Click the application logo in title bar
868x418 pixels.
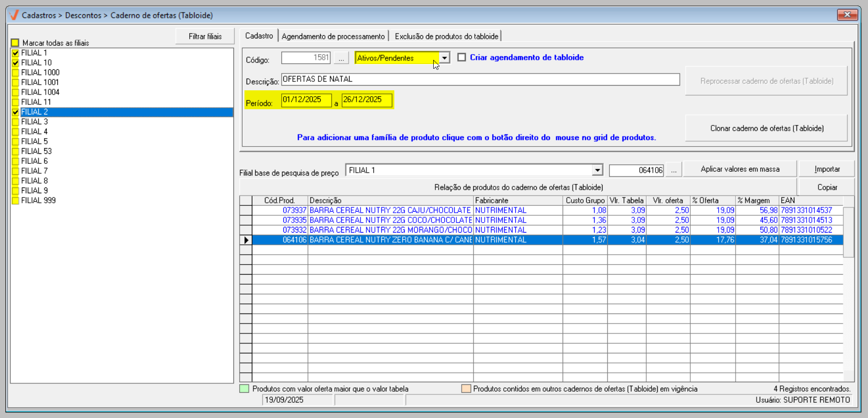point(14,15)
